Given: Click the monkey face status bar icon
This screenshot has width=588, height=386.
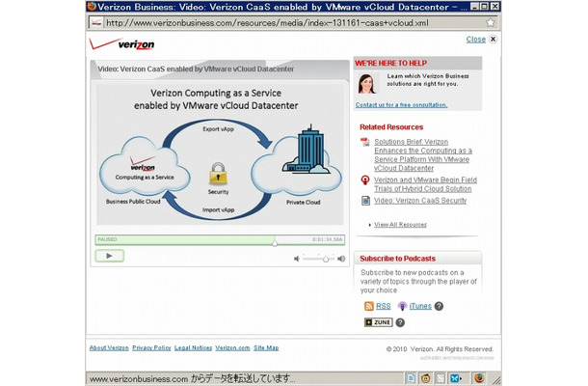Looking at the screenshot, I should point(426,378).
